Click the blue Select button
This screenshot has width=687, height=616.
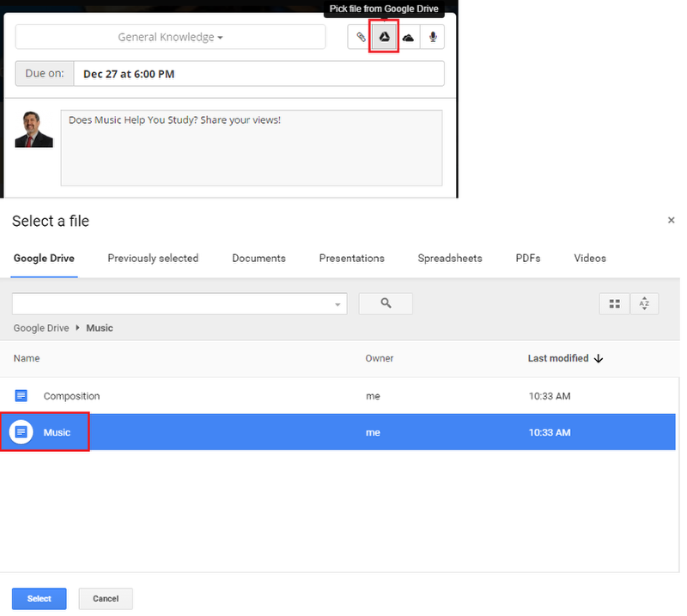(x=39, y=599)
